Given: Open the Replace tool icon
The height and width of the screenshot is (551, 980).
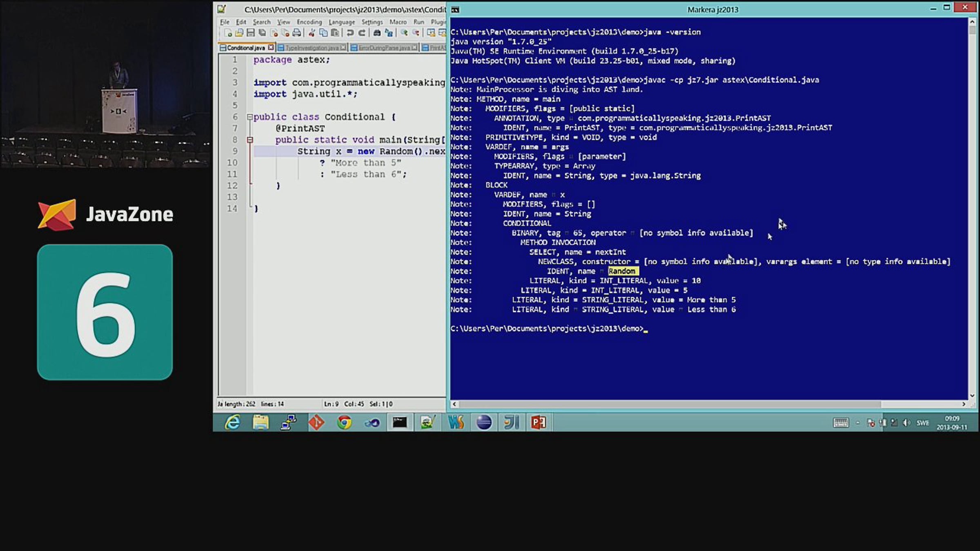Looking at the screenshot, I should [389, 33].
